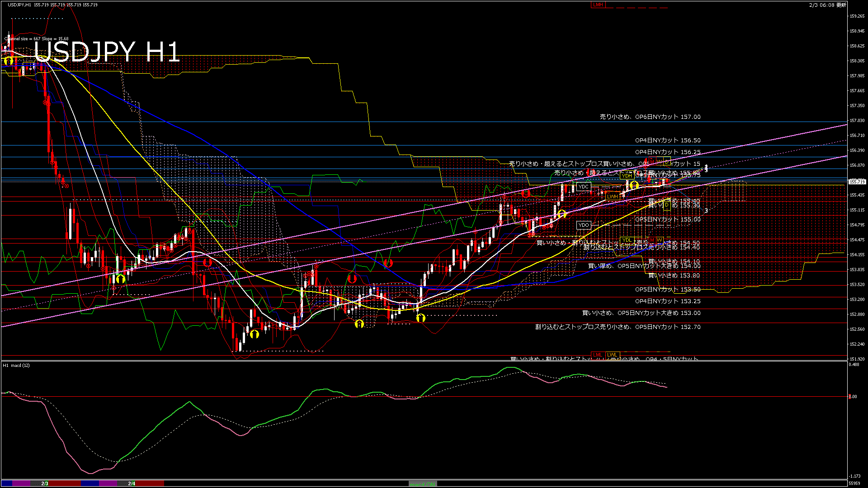This screenshot has width=868, height=488.
Task: Click the 2/3 date marker on timeline
Action: (45, 483)
